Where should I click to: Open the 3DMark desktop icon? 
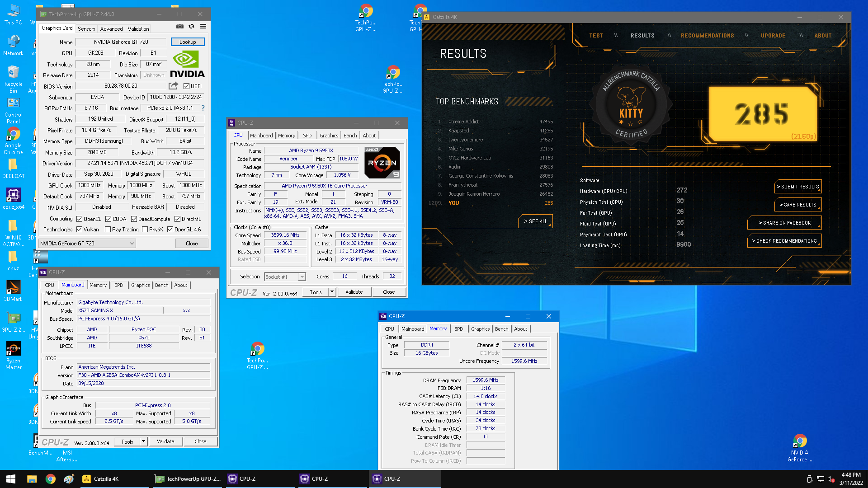pyautogui.click(x=13, y=291)
